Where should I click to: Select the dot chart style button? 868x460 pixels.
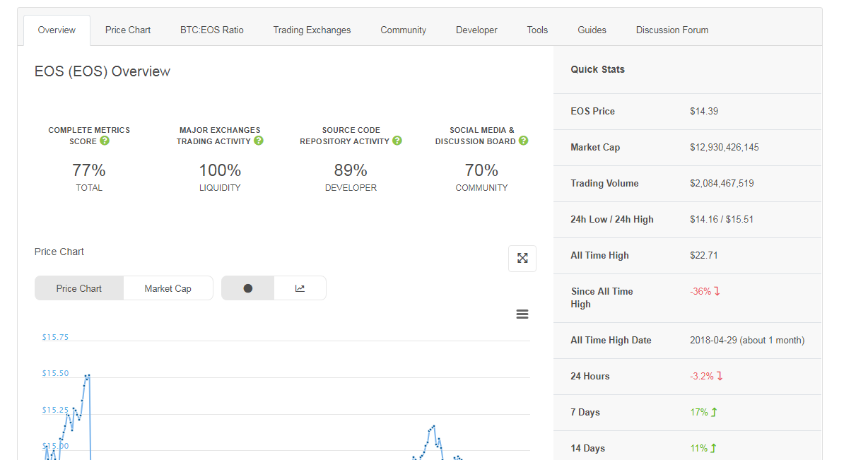247,288
